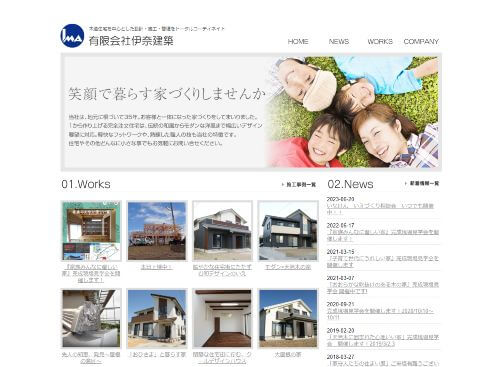Open the 大屋根の家 house thumbnail
500x367 pixels.
coord(288,319)
